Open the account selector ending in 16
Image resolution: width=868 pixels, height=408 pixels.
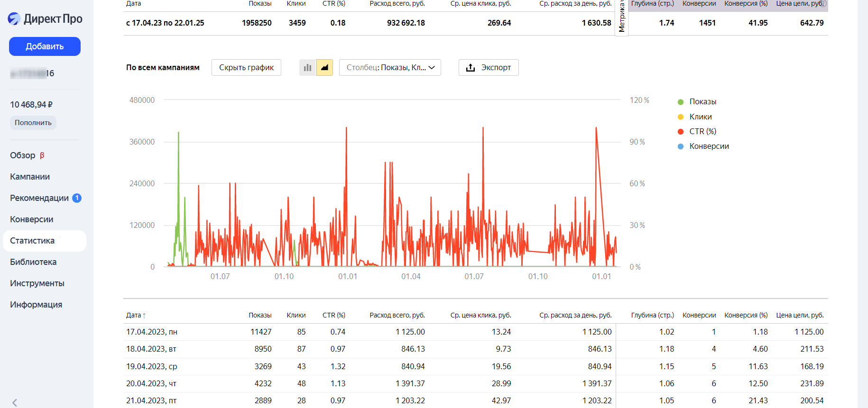click(32, 73)
